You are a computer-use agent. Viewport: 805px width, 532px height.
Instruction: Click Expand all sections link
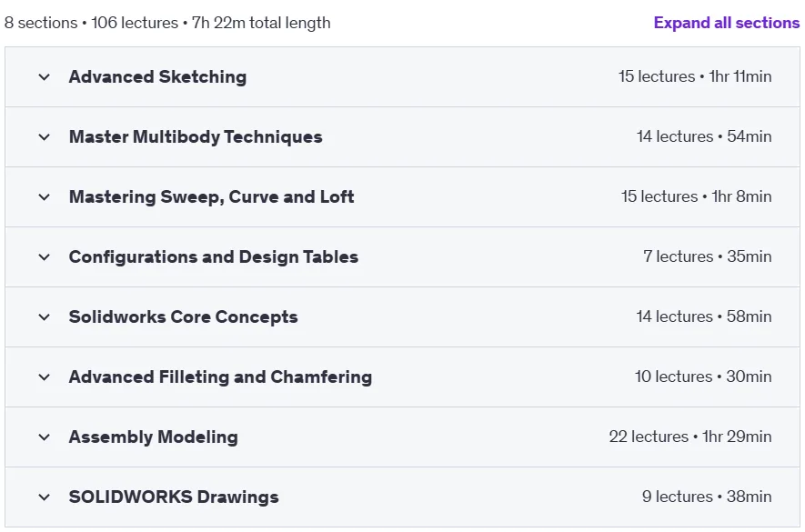pos(727,23)
